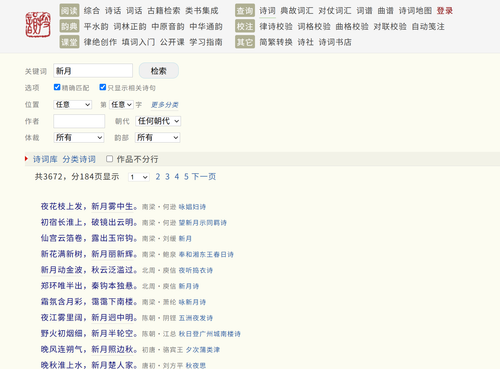Open the 韵部 dropdown showing 所有
The height and width of the screenshot is (369, 500).
click(x=158, y=137)
